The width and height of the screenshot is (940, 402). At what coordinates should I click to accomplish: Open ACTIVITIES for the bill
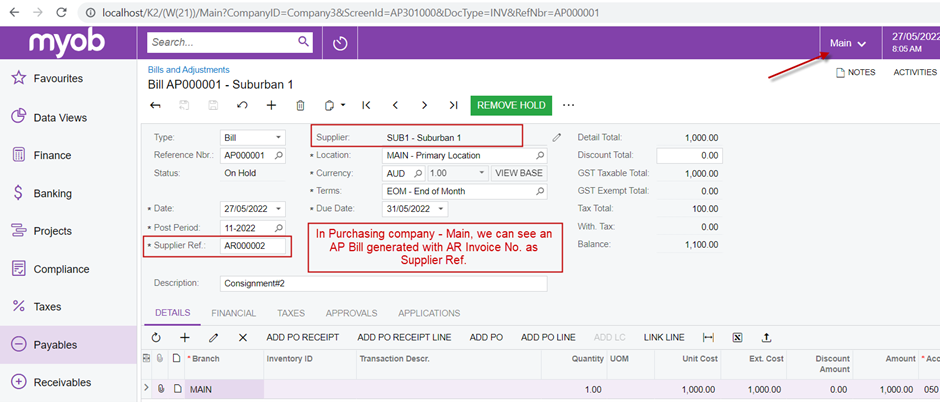click(915, 72)
